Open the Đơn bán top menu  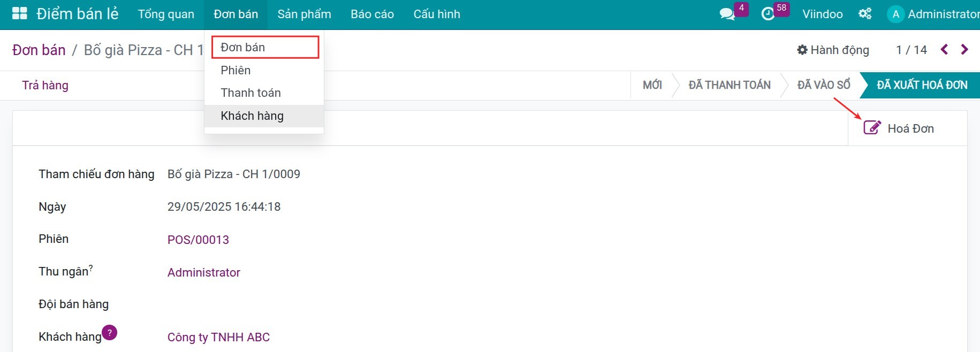point(235,14)
